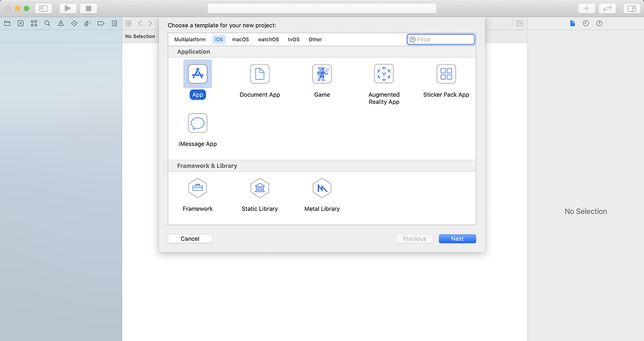Screen dimensions: 644x341
Task: Show the Quick Help inspector
Action: 599,23
